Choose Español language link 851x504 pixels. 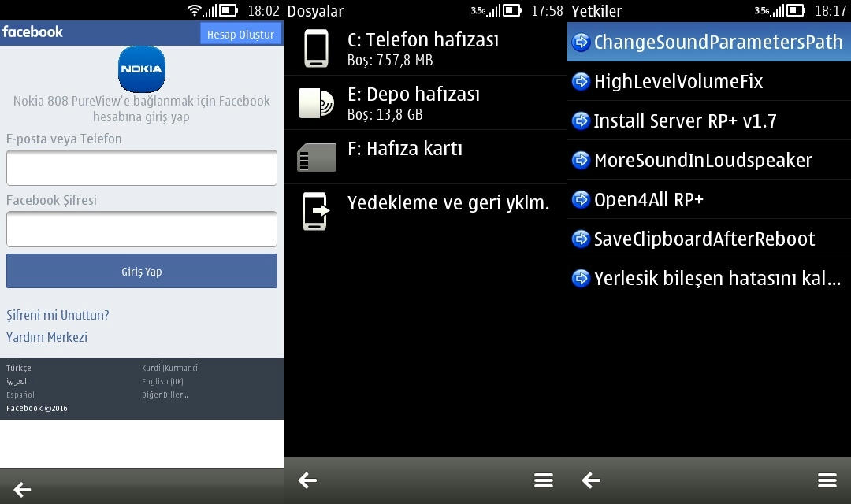point(20,395)
